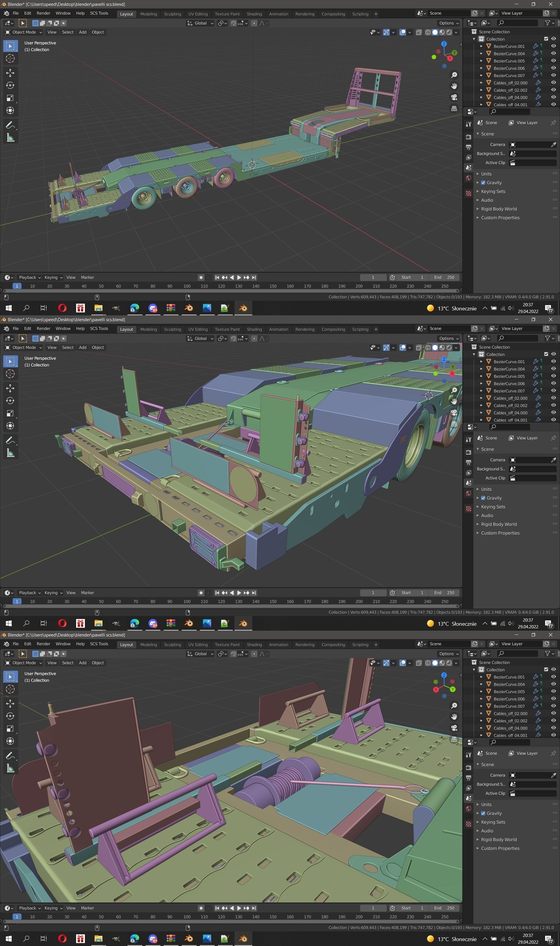Expand Units panel in topmost Scene properties
The image size is (560, 946).
coord(486,174)
